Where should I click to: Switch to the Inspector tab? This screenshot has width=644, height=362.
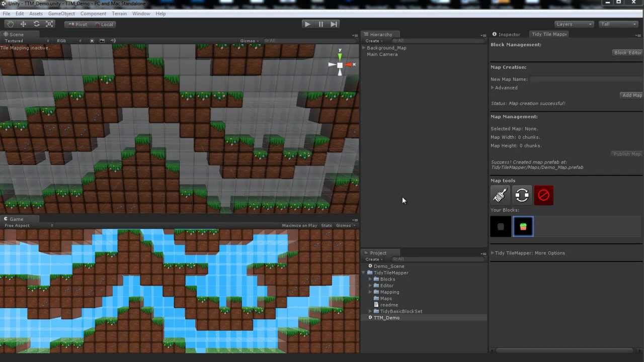pos(507,34)
